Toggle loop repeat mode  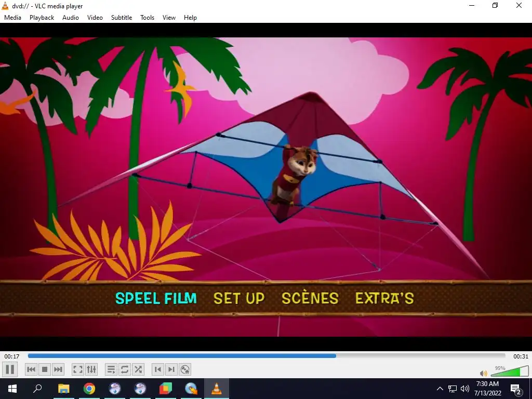tap(125, 369)
